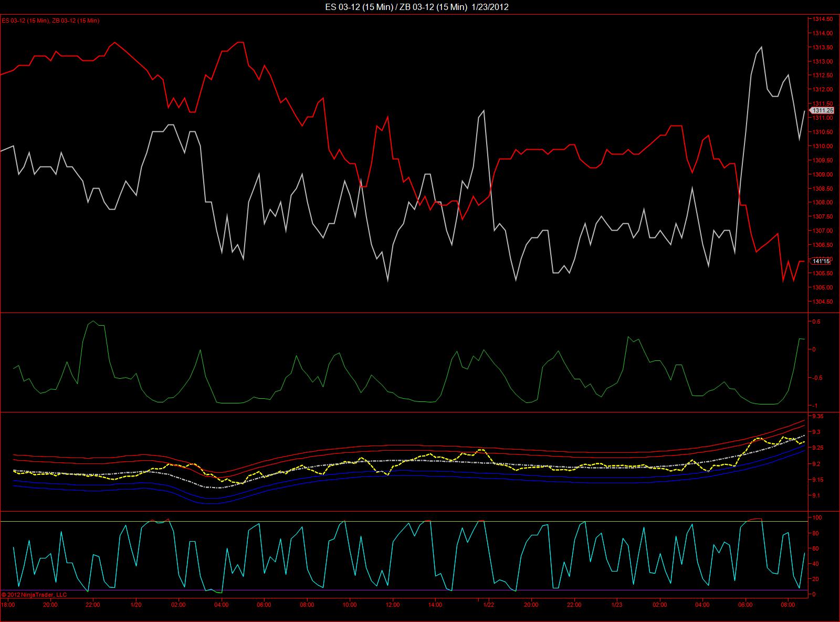Click the 9.35 axis label

[x=818, y=416]
